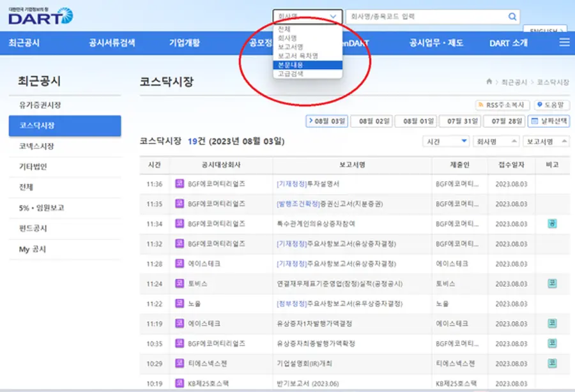Screen dimensions: 575x392
Task: Open the hamburger menu icon
Action: tap(563, 43)
